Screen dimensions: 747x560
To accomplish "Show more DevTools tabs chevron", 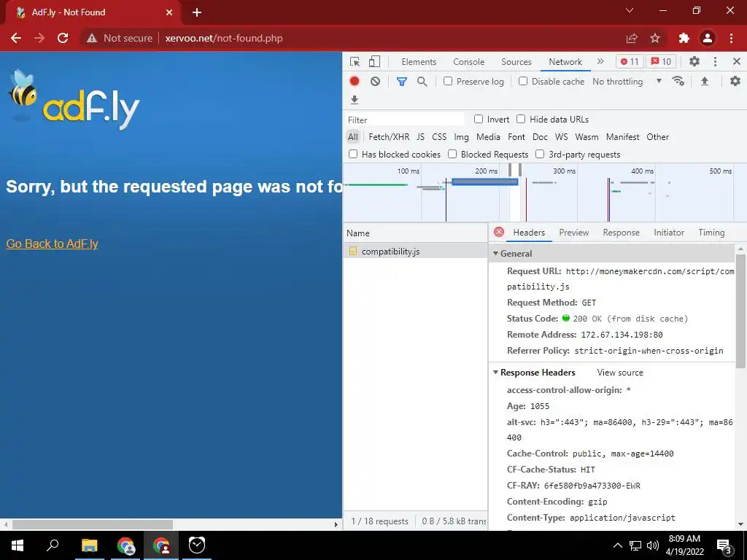I will tap(600, 61).
